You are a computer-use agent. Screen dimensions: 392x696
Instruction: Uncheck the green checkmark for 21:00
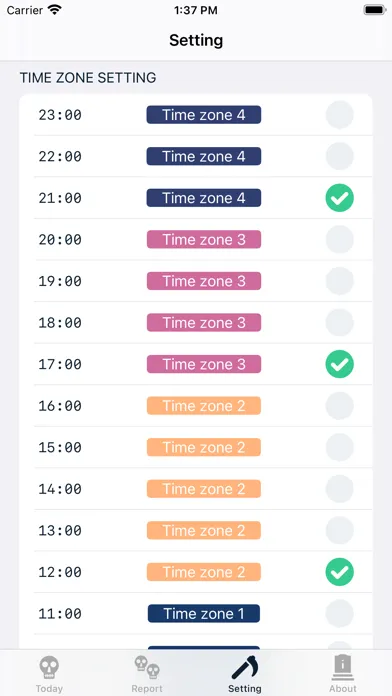click(x=340, y=198)
